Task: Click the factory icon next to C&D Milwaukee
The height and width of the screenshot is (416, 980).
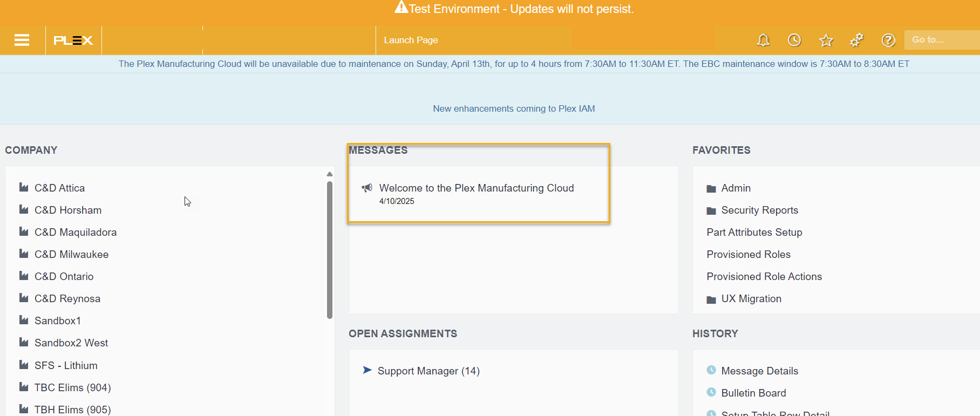Action: point(24,254)
